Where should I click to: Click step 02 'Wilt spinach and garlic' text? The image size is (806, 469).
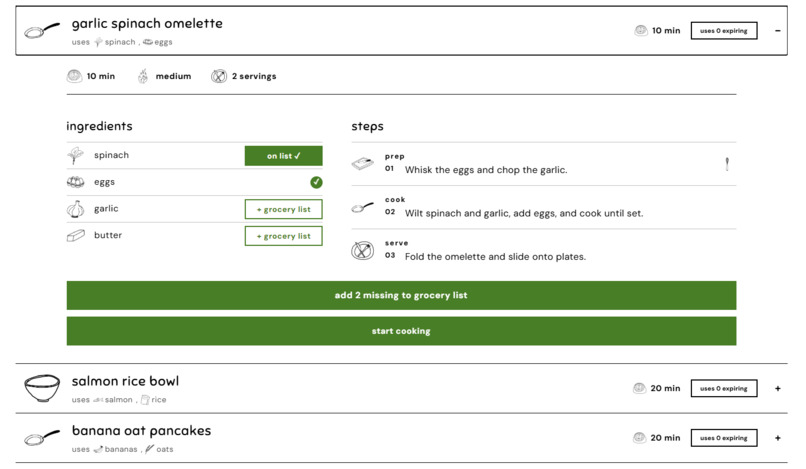click(x=524, y=213)
